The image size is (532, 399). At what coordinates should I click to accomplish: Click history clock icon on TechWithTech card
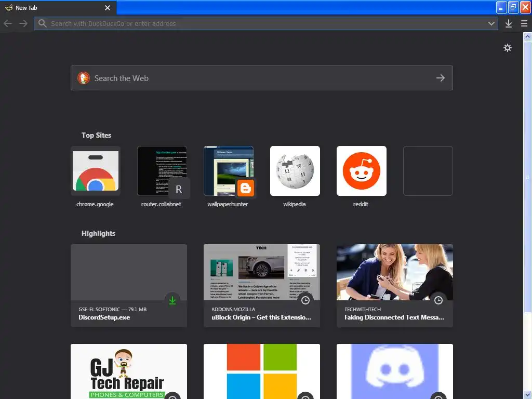pyautogui.click(x=438, y=300)
